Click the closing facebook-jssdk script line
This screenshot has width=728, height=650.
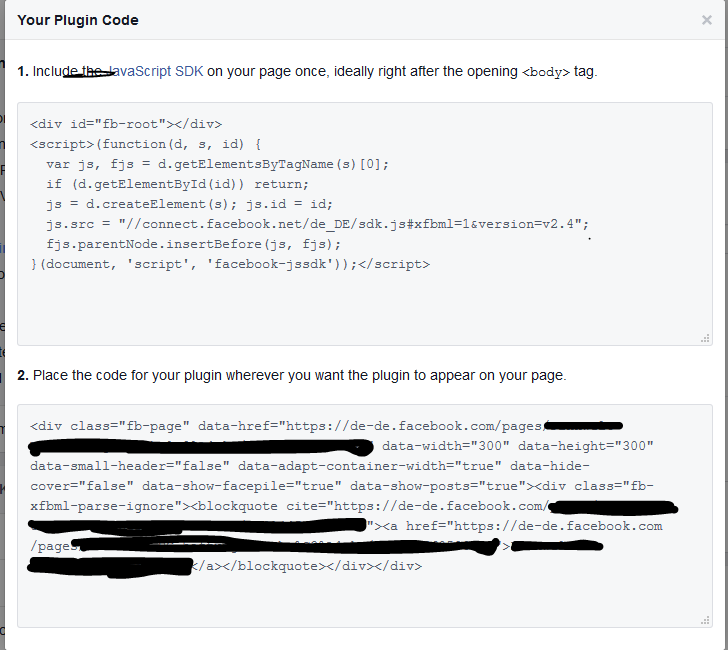tap(230, 264)
